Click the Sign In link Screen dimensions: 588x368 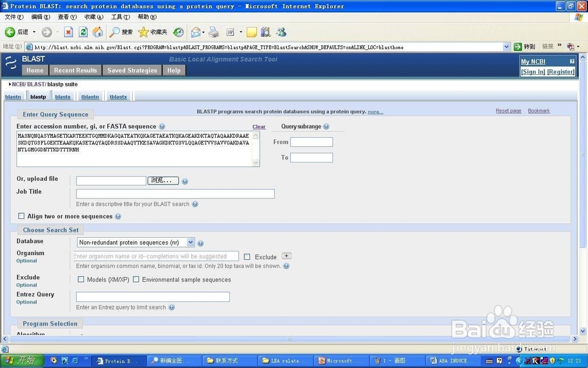click(533, 72)
